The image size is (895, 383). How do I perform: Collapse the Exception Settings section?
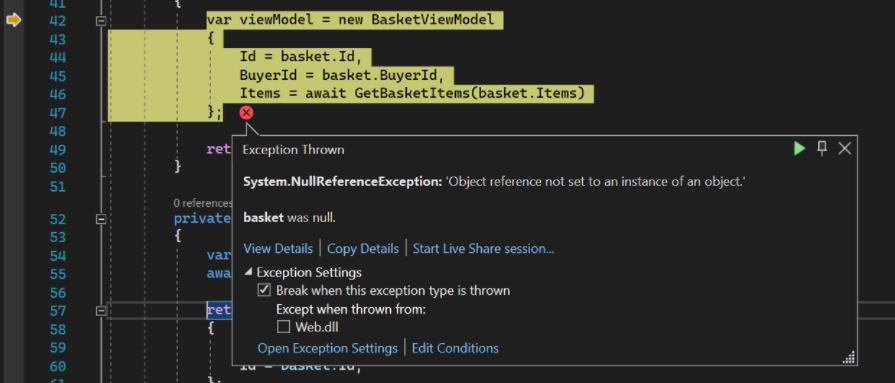coord(248,272)
